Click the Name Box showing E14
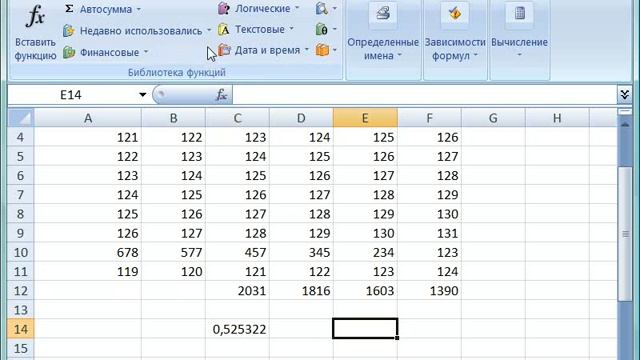The width and height of the screenshot is (640, 360). pos(71,95)
